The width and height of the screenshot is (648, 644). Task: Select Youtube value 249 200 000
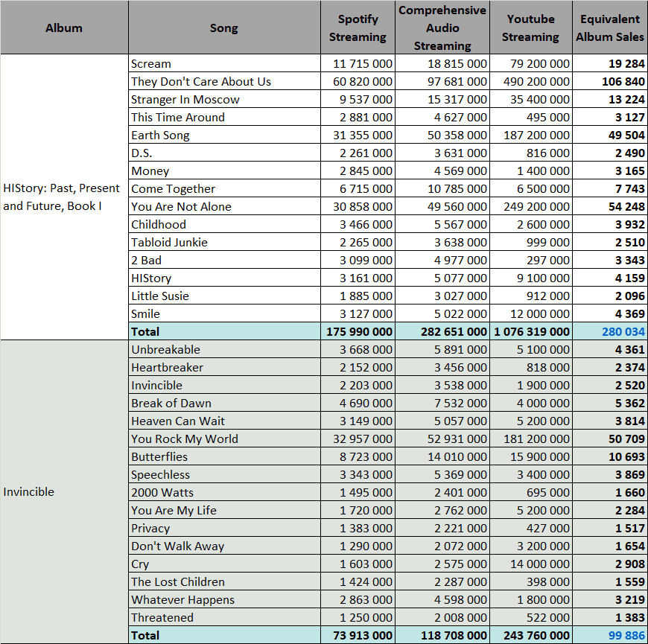click(x=531, y=206)
